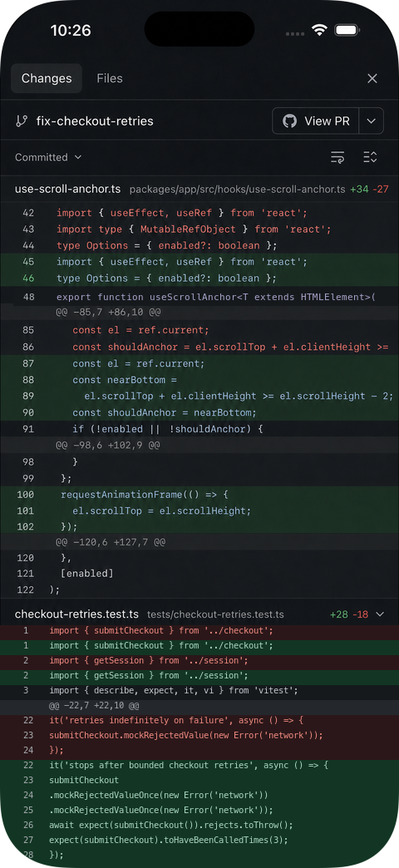This screenshot has height=868, width=399.
Task: Click line number 42 in the gutter
Action: [x=28, y=213]
